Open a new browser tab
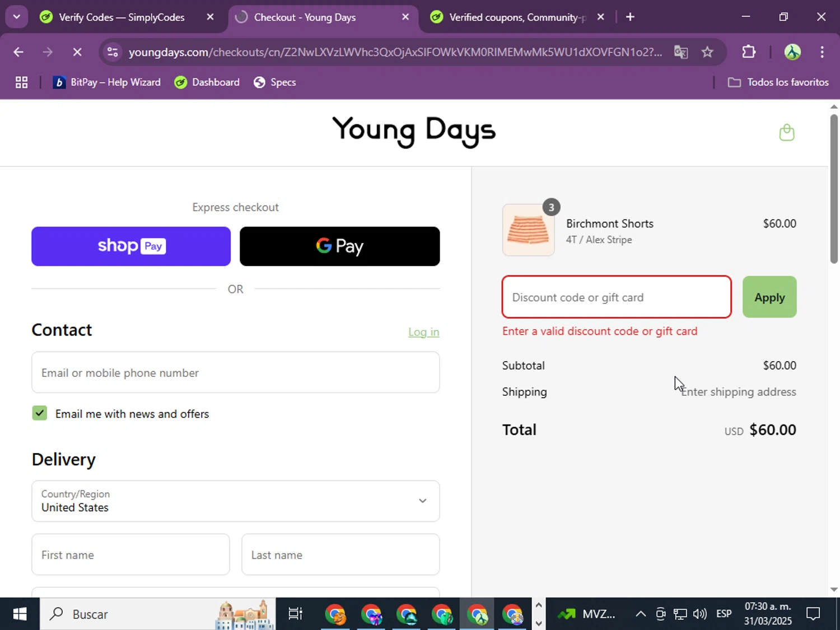The width and height of the screenshot is (840, 630). (630, 17)
